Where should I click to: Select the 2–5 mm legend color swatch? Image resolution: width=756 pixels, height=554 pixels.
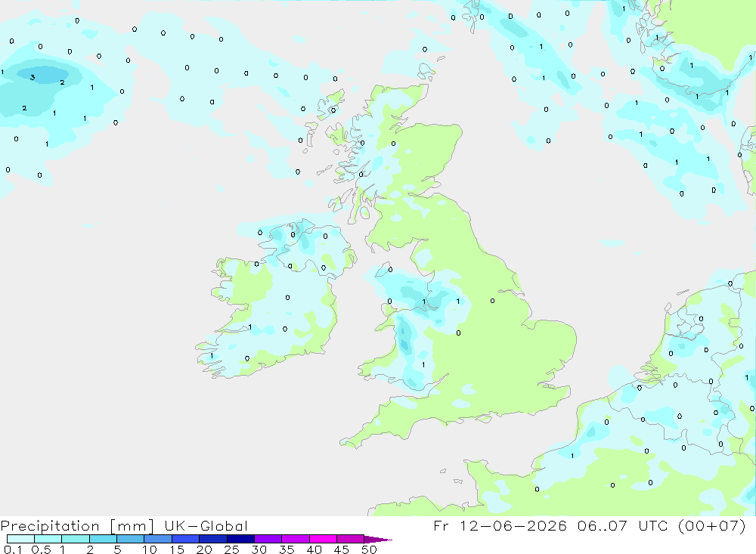pos(103,539)
